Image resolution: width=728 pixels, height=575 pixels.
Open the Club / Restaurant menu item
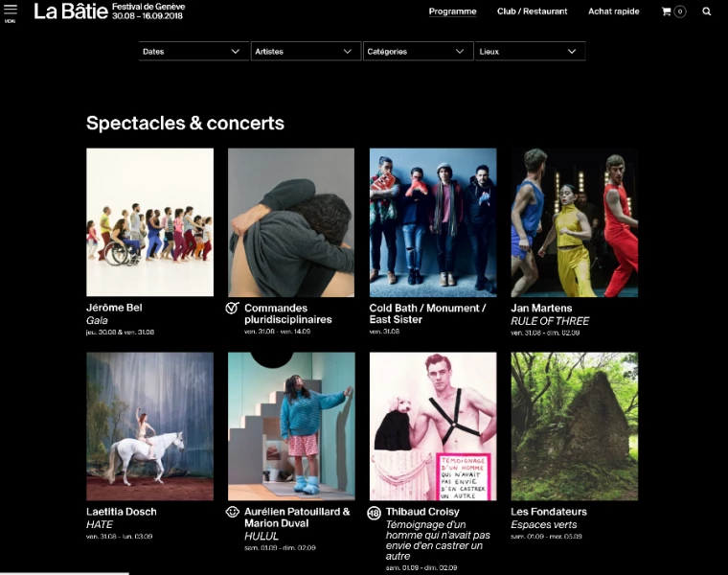(532, 11)
